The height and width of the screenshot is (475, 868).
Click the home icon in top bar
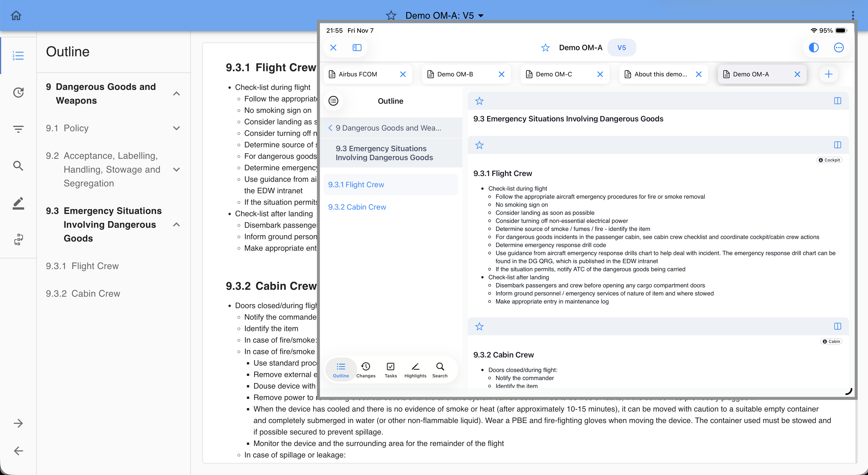tap(16, 16)
